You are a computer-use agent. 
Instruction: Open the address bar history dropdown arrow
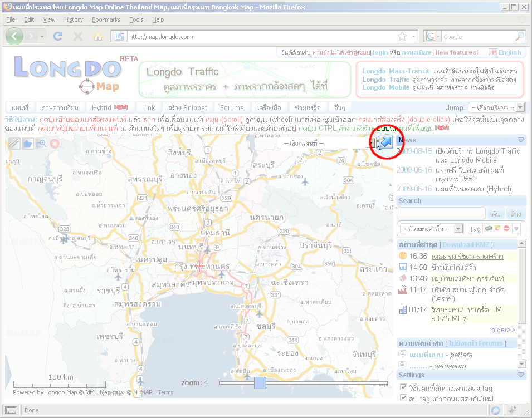coord(413,36)
